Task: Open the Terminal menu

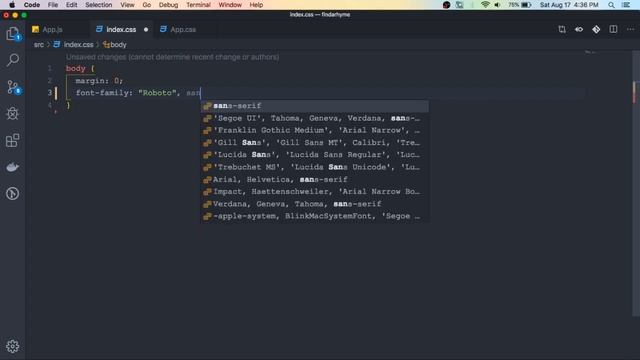Action: point(198,5)
